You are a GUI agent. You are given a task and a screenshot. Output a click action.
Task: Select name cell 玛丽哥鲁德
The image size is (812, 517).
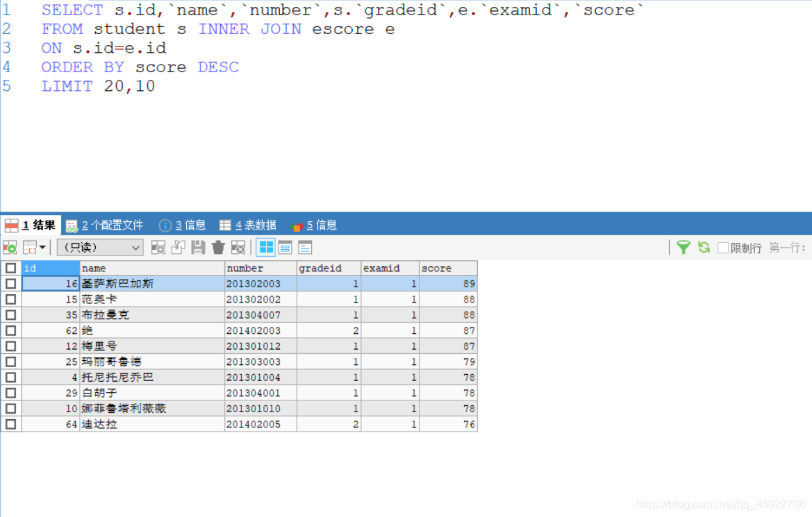(x=152, y=362)
